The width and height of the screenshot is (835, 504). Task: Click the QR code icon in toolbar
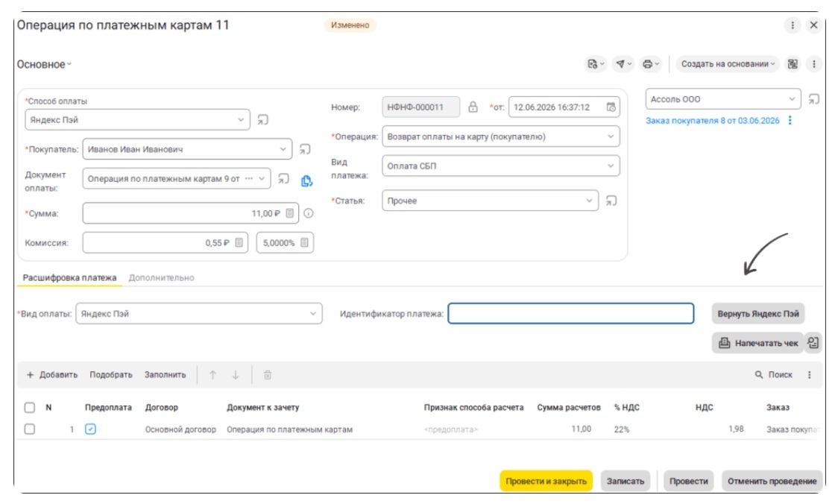(793, 64)
